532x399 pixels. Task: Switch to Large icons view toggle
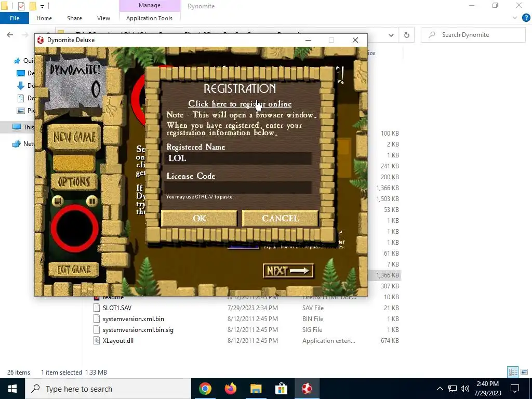[x=524, y=372]
